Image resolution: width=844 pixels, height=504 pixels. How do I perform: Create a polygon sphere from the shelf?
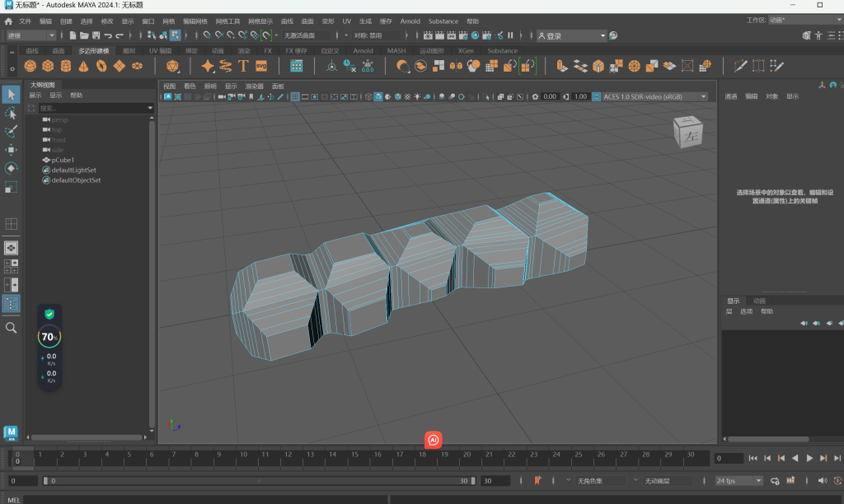click(30, 66)
